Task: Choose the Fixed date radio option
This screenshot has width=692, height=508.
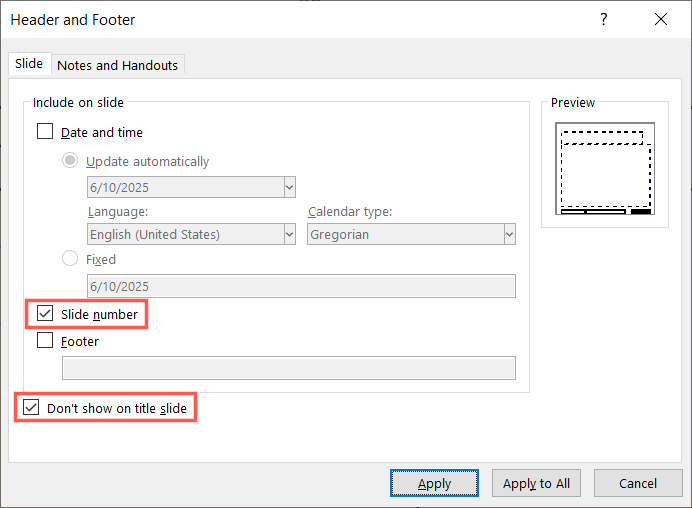Action: pos(70,258)
